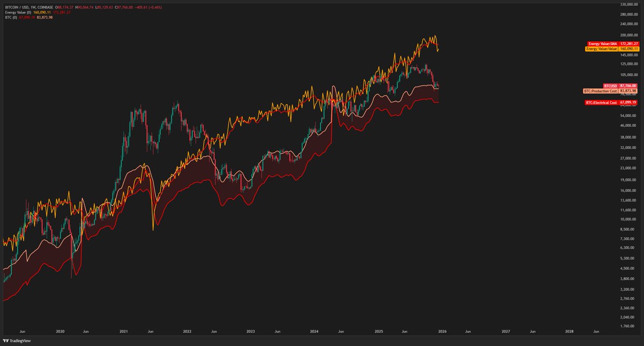Click the BTC:Production Cost price label

coord(610,91)
